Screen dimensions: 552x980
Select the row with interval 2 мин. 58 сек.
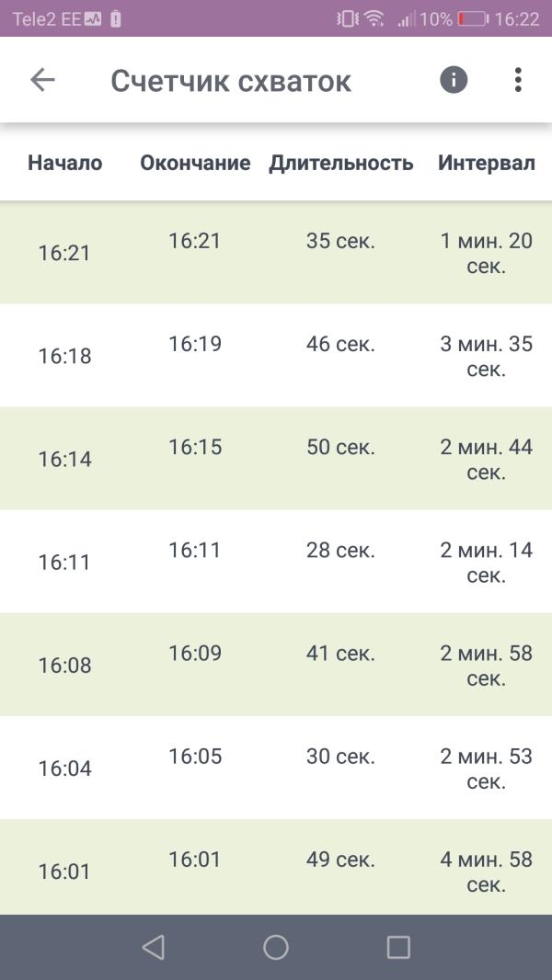[x=276, y=665]
